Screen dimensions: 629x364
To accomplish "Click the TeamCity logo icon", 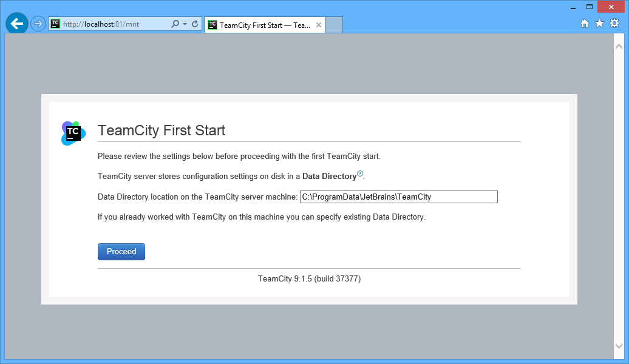I will (73, 133).
